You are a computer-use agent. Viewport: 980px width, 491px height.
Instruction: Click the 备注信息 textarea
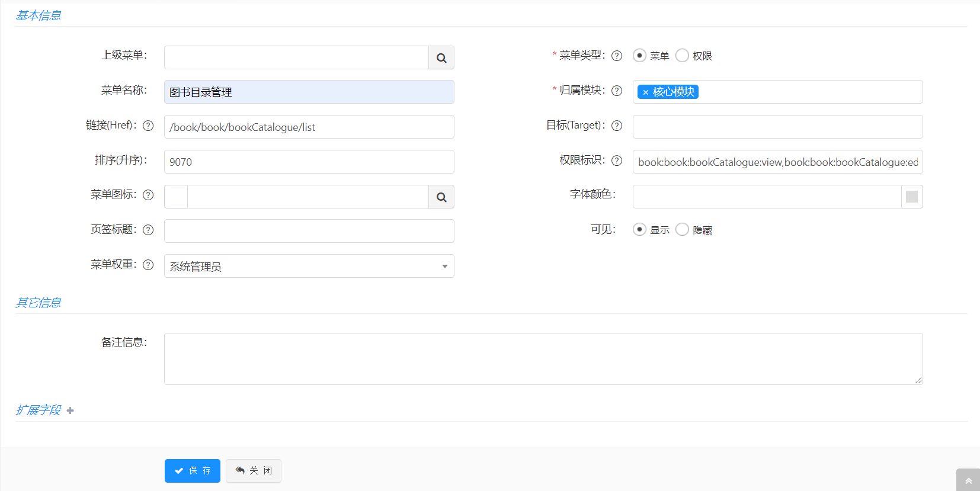click(x=543, y=359)
